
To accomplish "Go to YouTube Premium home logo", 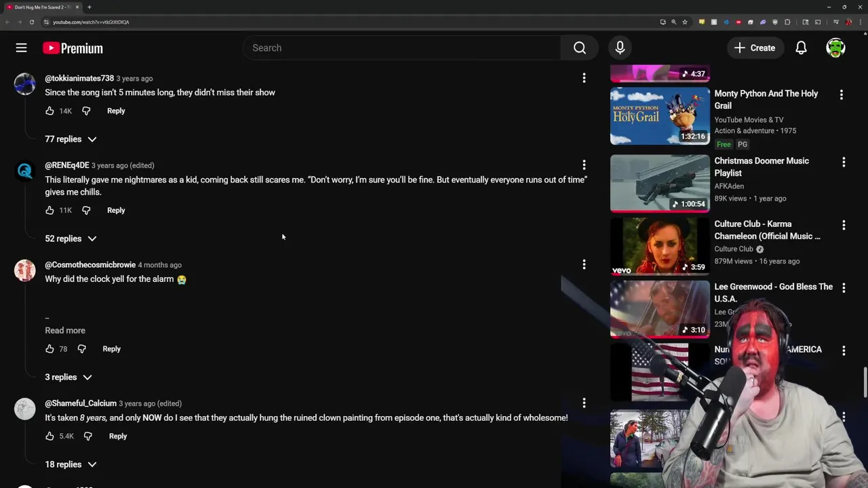I will click(x=73, y=48).
